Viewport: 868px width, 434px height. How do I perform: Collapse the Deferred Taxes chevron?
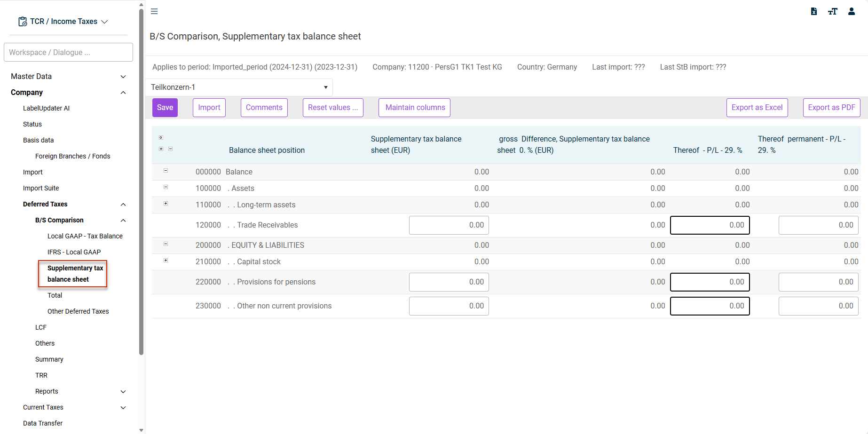point(123,205)
